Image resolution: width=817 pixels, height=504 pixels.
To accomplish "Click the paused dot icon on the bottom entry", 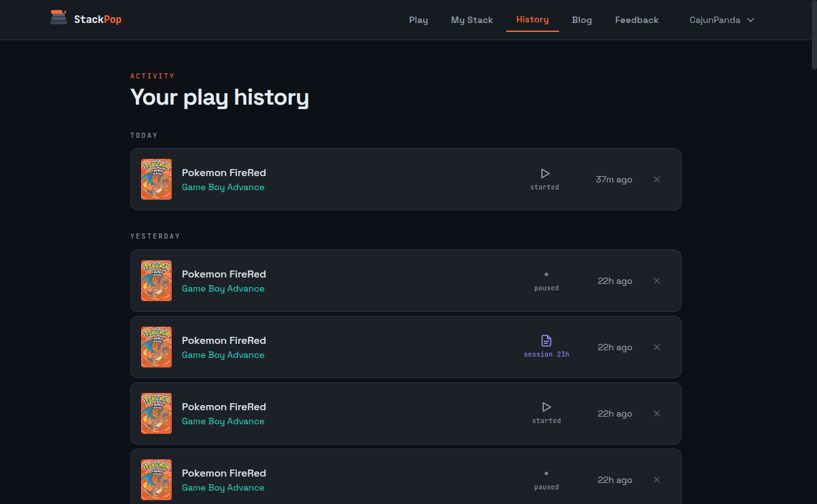I will [546, 473].
